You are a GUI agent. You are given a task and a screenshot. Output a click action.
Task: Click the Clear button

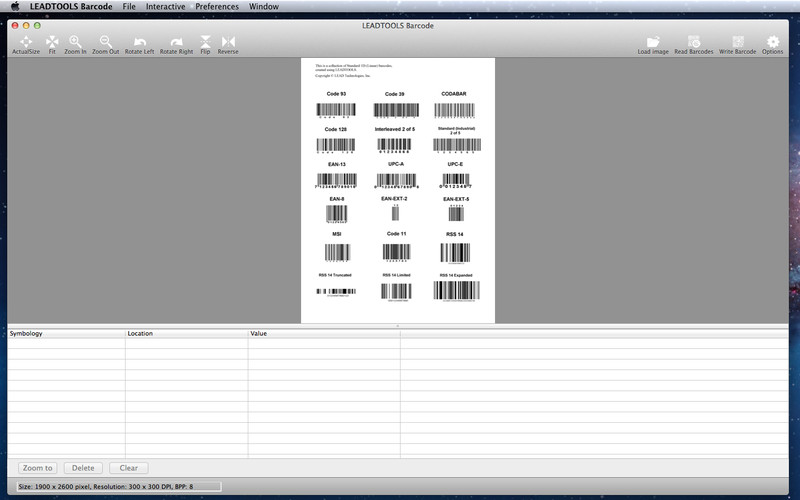coord(129,468)
